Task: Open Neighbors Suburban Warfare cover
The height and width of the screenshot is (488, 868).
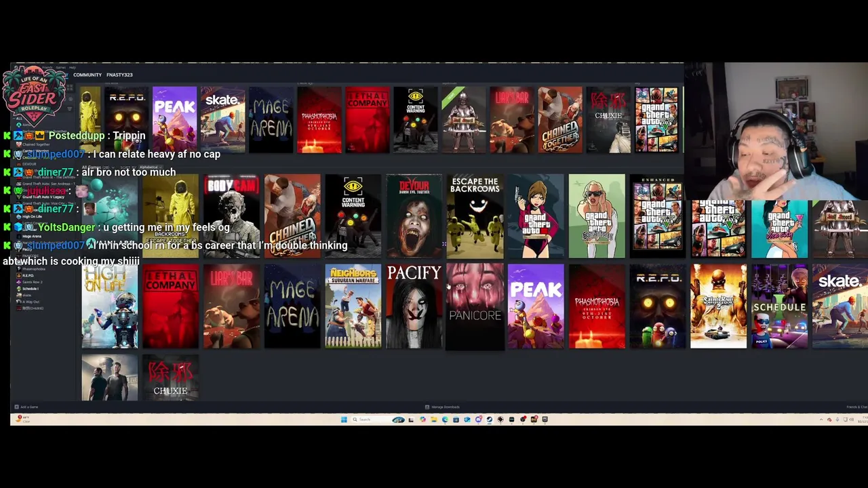Action: coord(353,306)
